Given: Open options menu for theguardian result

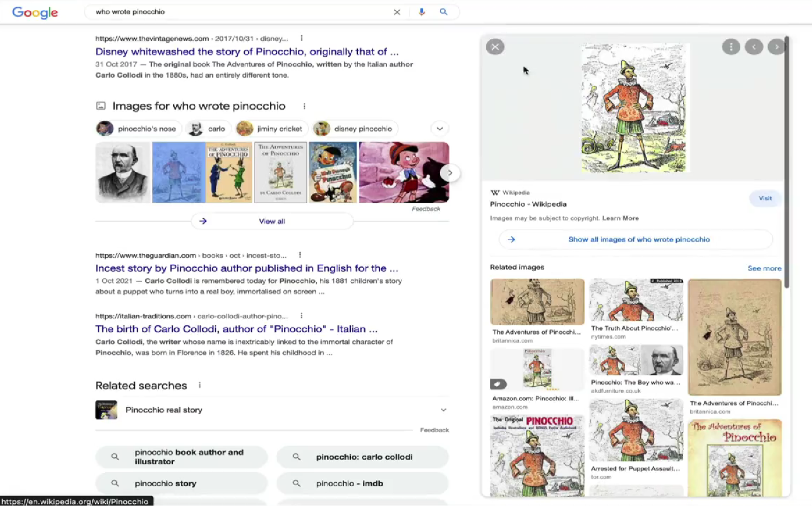Looking at the screenshot, I should [x=300, y=255].
